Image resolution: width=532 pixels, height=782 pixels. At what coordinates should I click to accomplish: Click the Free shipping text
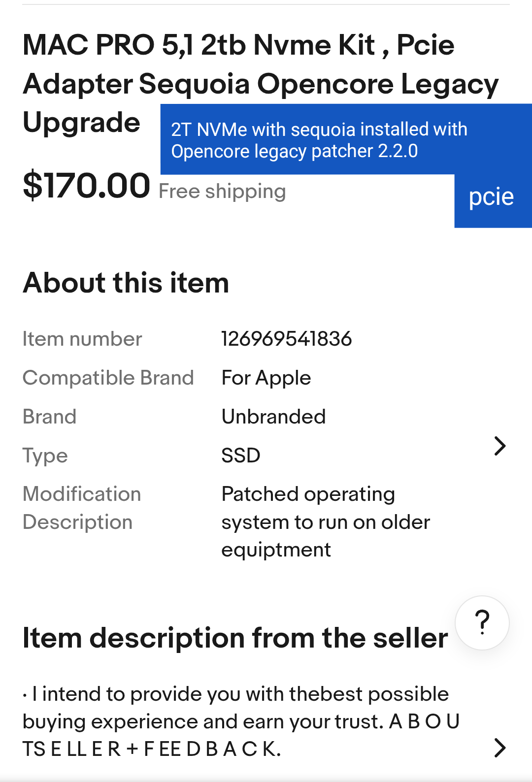pos(223,191)
